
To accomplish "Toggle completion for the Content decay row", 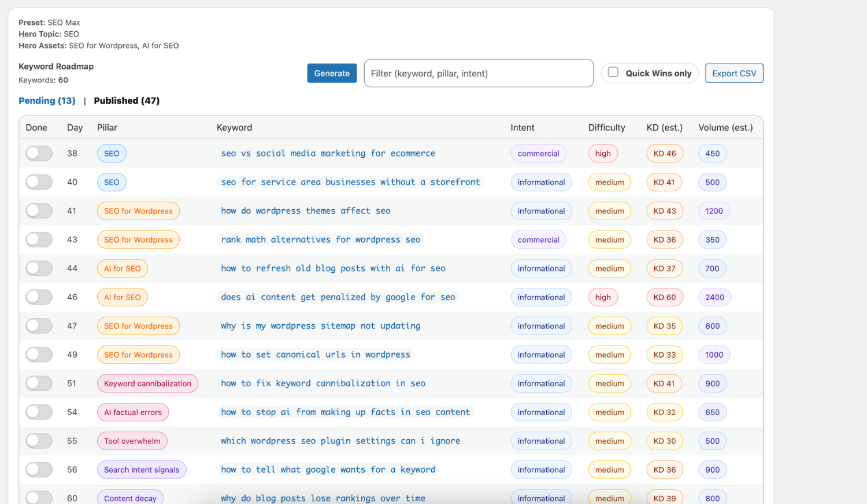I will click(x=39, y=497).
